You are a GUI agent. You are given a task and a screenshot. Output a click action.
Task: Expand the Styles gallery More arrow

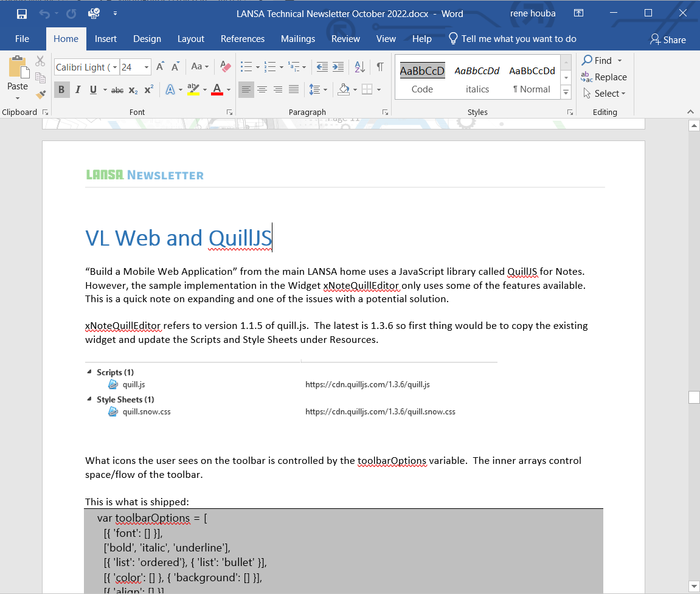pyautogui.click(x=566, y=93)
